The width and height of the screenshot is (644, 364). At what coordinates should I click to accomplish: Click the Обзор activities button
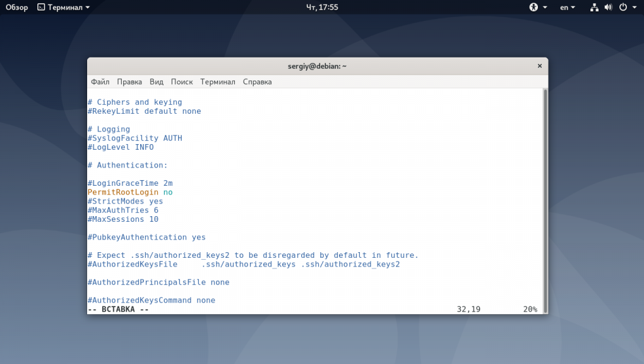pos(17,7)
